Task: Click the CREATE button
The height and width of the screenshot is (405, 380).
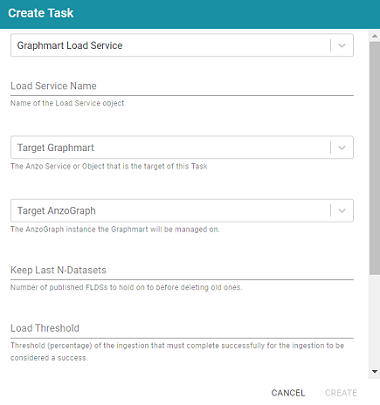Action: tap(341, 393)
